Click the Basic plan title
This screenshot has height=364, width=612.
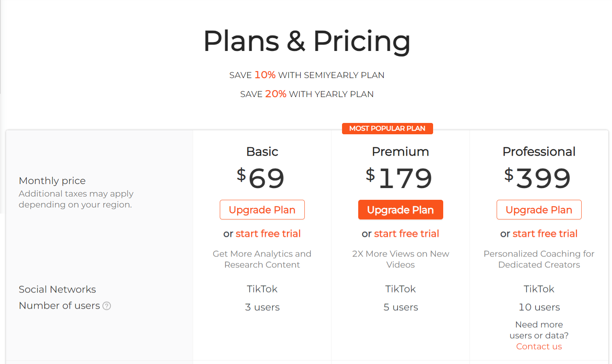(x=262, y=152)
